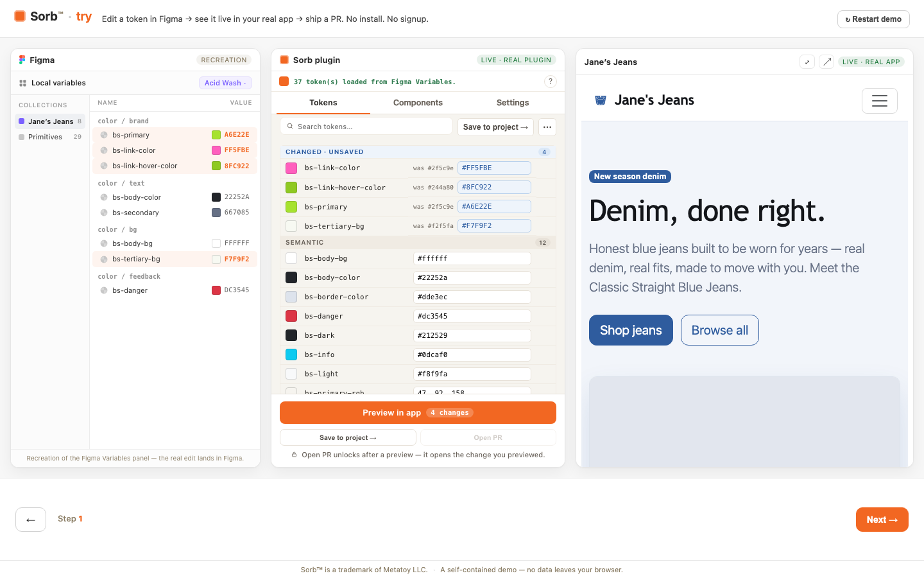The height and width of the screenshot is (578, 924).
Task: Click the 667085 value for bs-secondary
Action: coord(237,213)
